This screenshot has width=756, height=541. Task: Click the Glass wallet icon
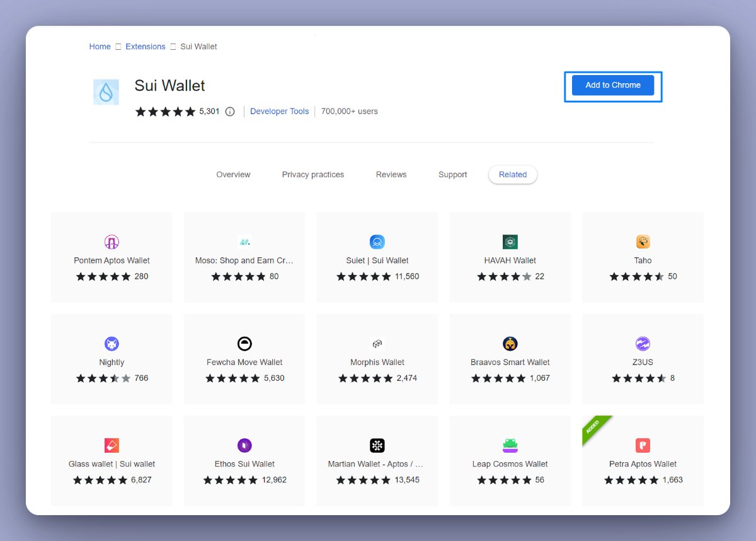click(x=112, y=446)
